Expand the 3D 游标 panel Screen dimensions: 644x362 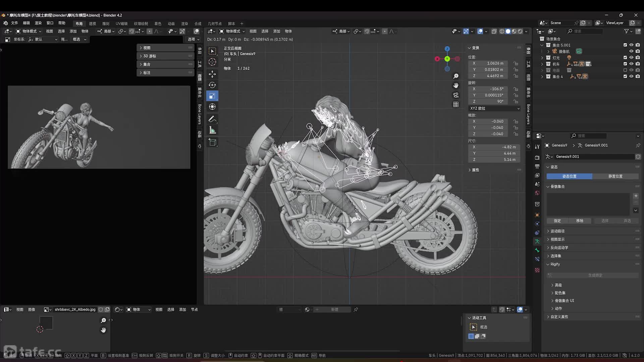pyautogui.click(x=166, y=56)
